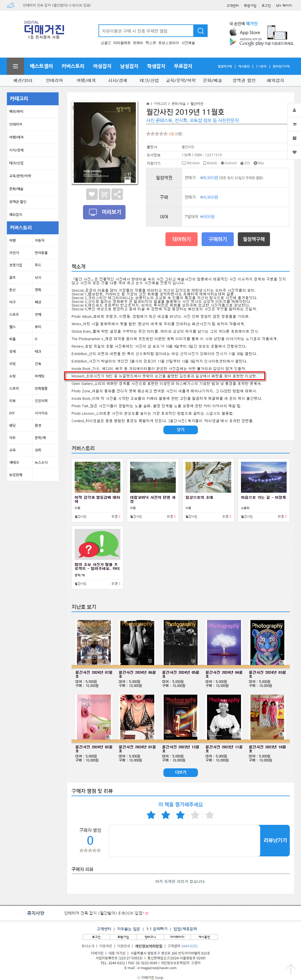Click the 미리보기 preview button
301x980 pixels.
104,212
